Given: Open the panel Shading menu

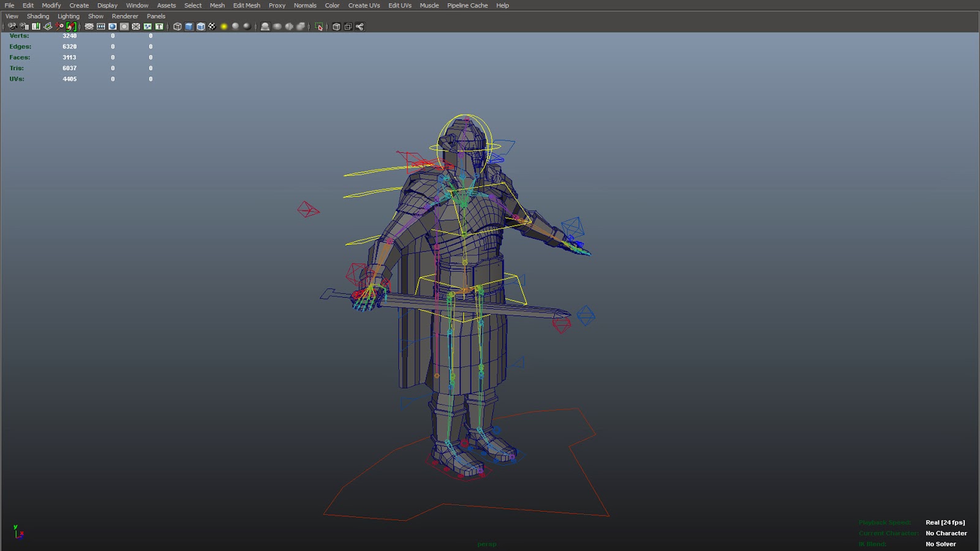Looking at the screenshot, I should [37, 16].
